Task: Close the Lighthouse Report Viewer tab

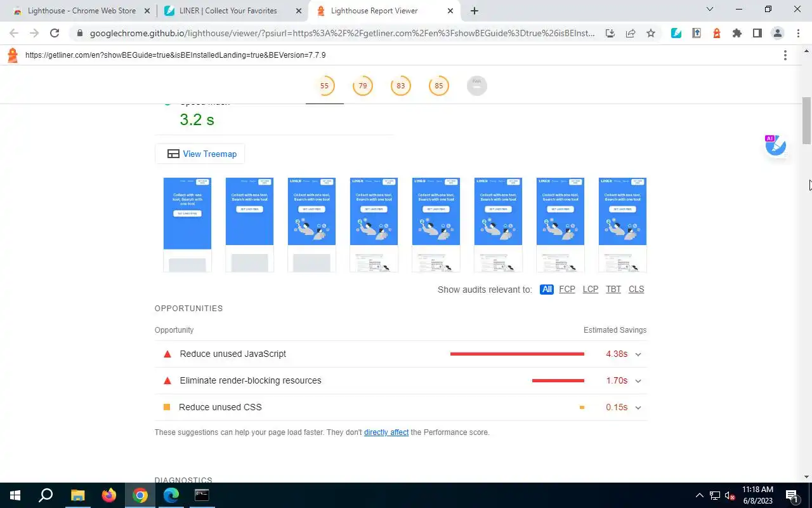Action: tap(450, 11)
